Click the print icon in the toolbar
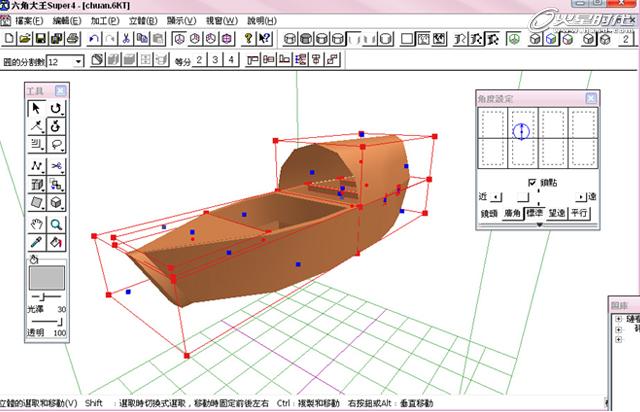Screen dimensions: 640x412 tap(72, 39)
